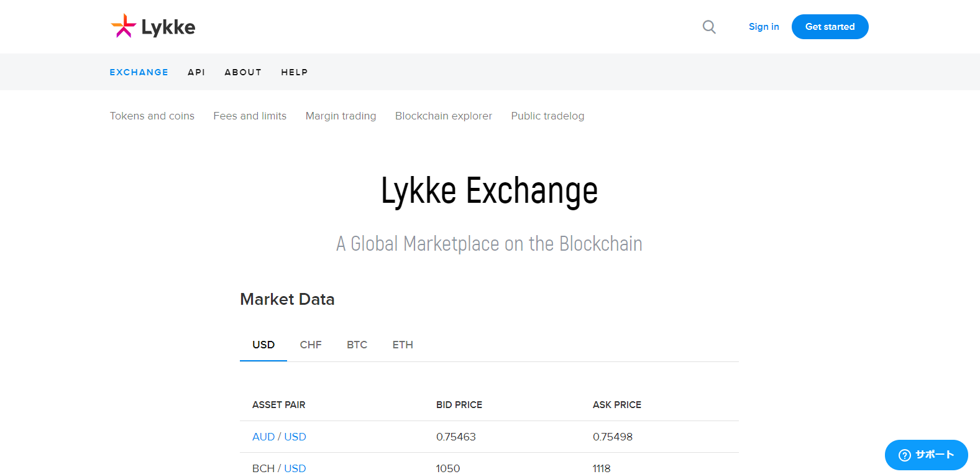The height and width of the screenshot is (474, 980).
Task: Select the USD market tab
Action: [x=263, y=345]
